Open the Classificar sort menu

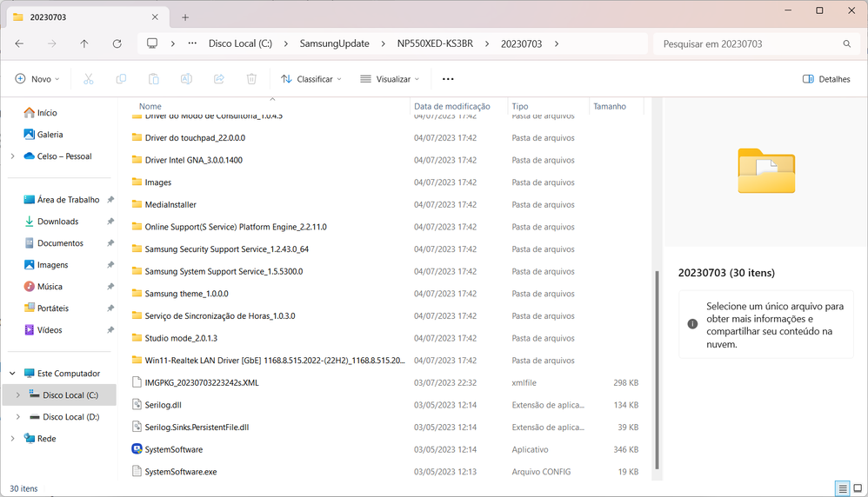click(311, 79)
